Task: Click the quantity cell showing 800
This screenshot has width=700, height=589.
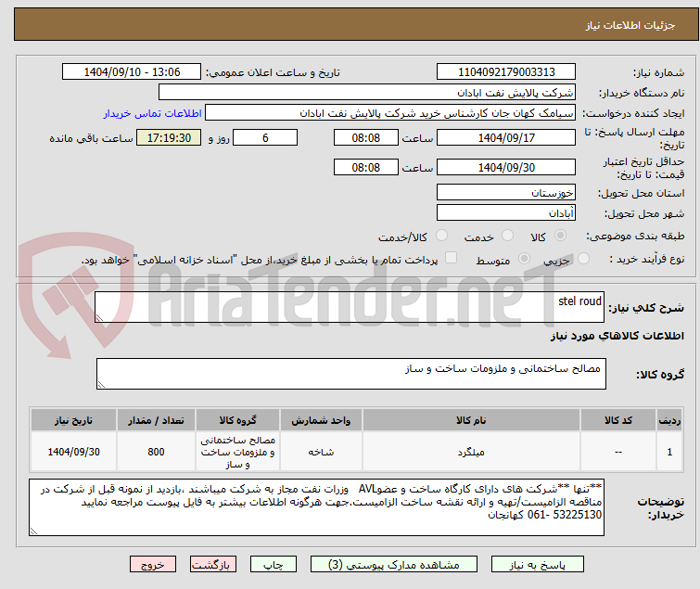Action: (156, 452)
